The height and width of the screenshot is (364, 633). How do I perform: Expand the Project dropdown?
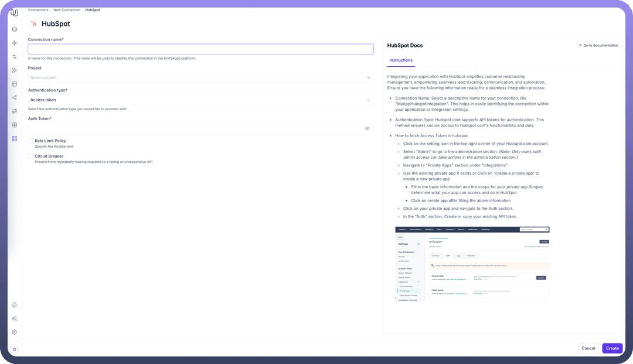pos(200,78)
